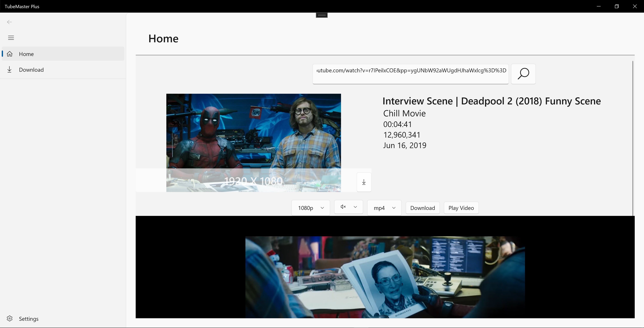Close the TubeMaster Plus window
The width and height of the screenshot is (644, 328).
click(x=635, y=6)
